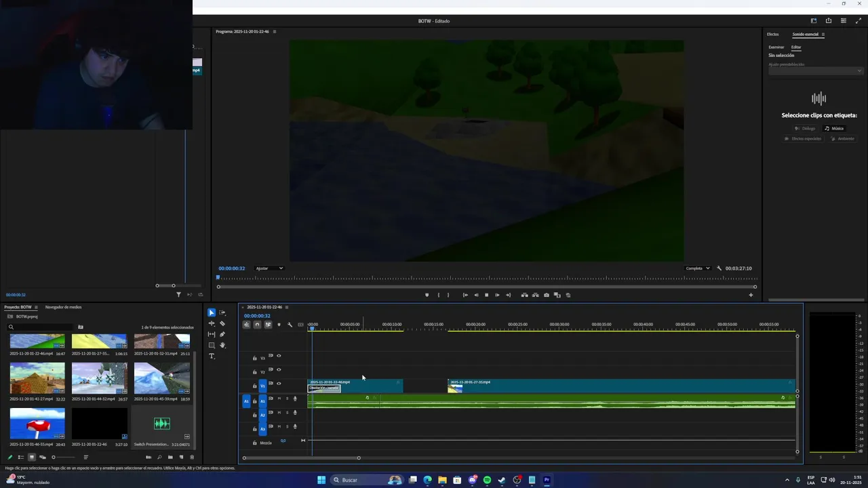Open the Efectos panel tab
868x488 pixels.
tap(773, 35)
